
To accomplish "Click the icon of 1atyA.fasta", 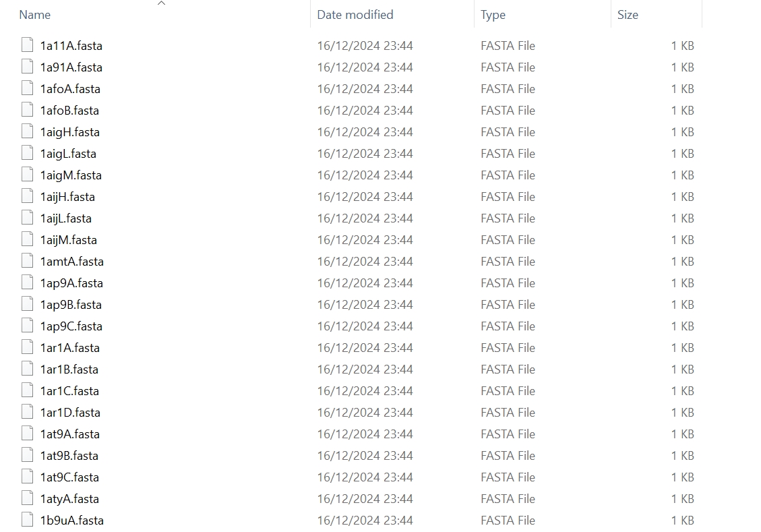I will [x=27, y=498].
